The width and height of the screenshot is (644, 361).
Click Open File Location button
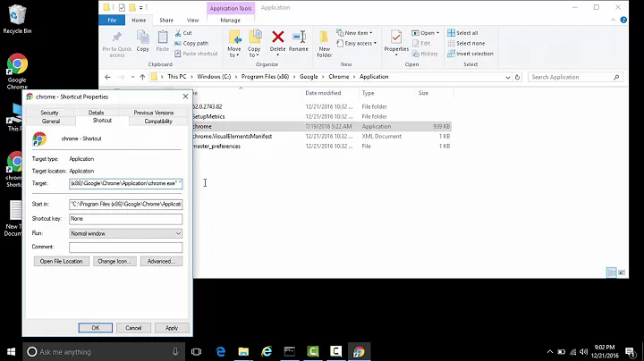tap(61, 261)
